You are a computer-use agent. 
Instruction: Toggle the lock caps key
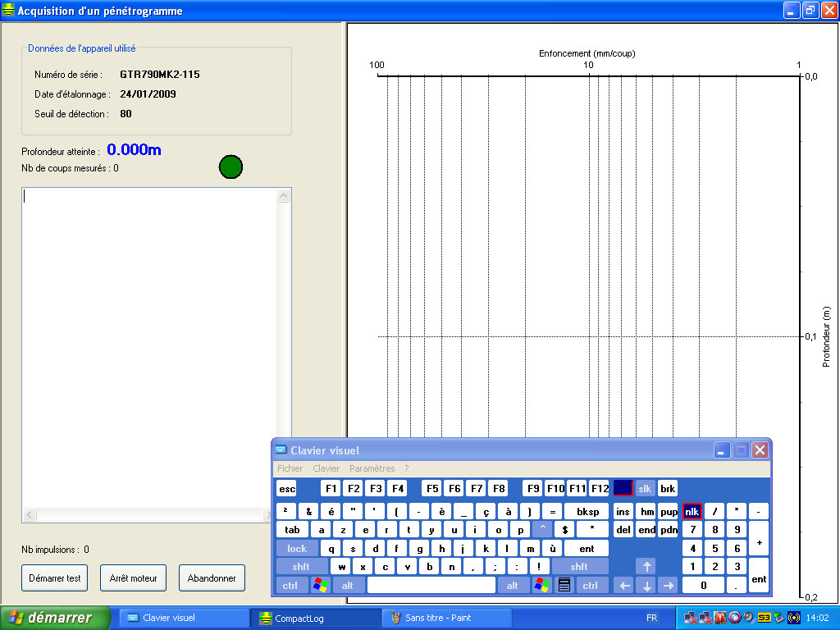tap(297, 548)
